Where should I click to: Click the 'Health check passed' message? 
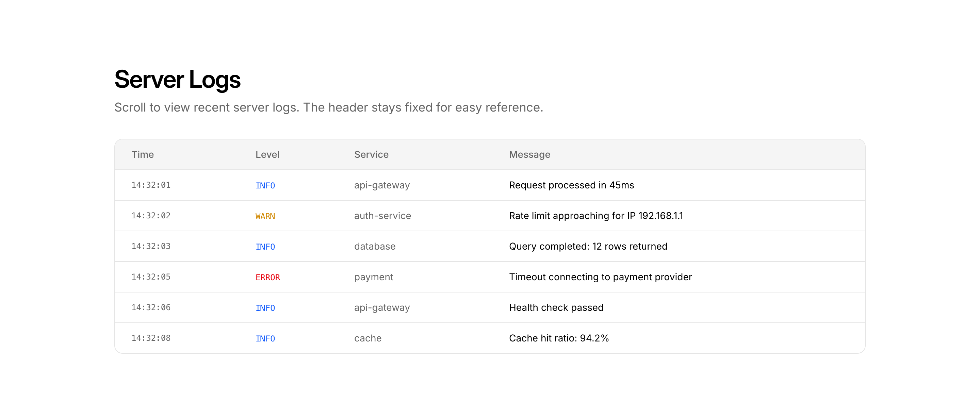(x=556, y=307)
